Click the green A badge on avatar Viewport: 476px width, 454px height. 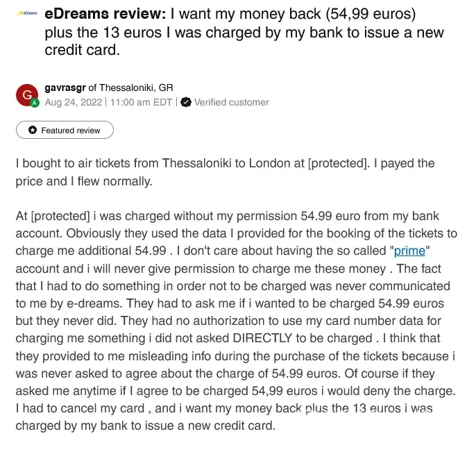[x=34, y=103]
